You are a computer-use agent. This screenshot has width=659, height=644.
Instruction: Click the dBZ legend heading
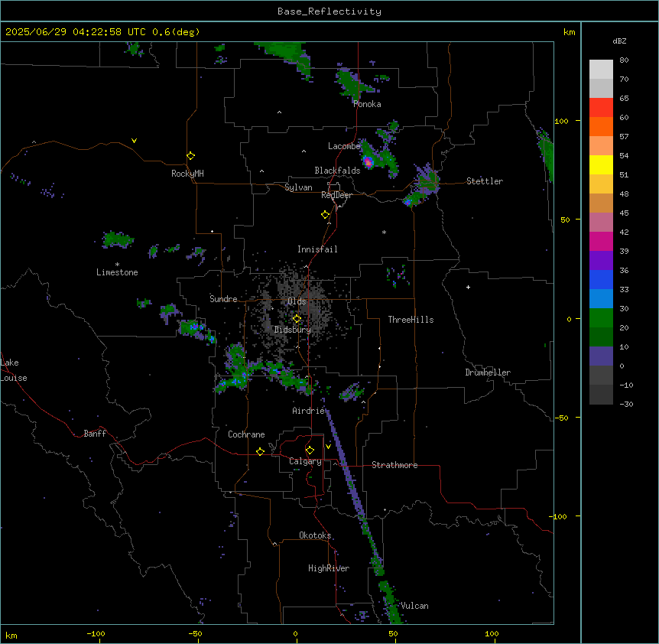(x=619, y=41)
